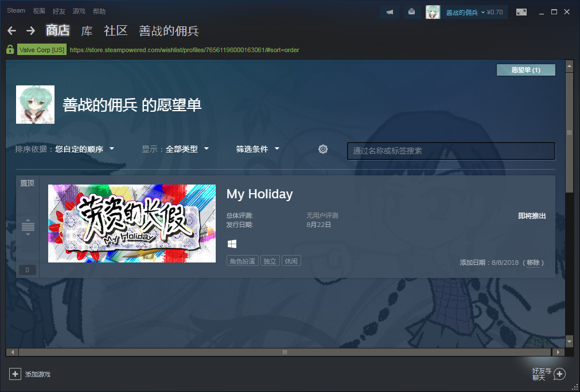Screen dimensions: 580x392
Task: Click the large profile avatar on wishlist
Action: pyautogui.click(x=35, y=104)
